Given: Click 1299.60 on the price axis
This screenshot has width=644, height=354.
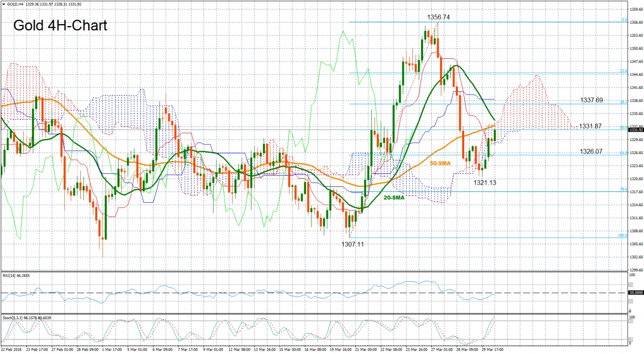Looking at the screenshot, I should (636, 270).
